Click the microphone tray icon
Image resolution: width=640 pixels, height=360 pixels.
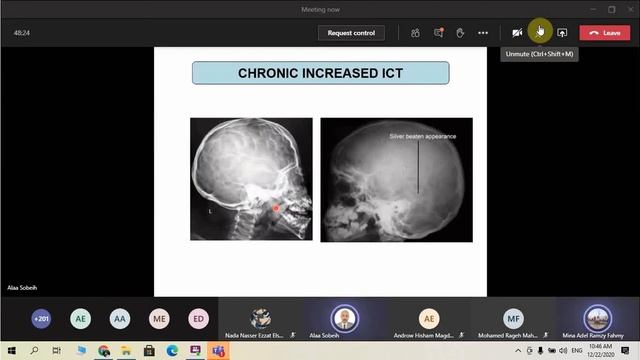[540, 351]
